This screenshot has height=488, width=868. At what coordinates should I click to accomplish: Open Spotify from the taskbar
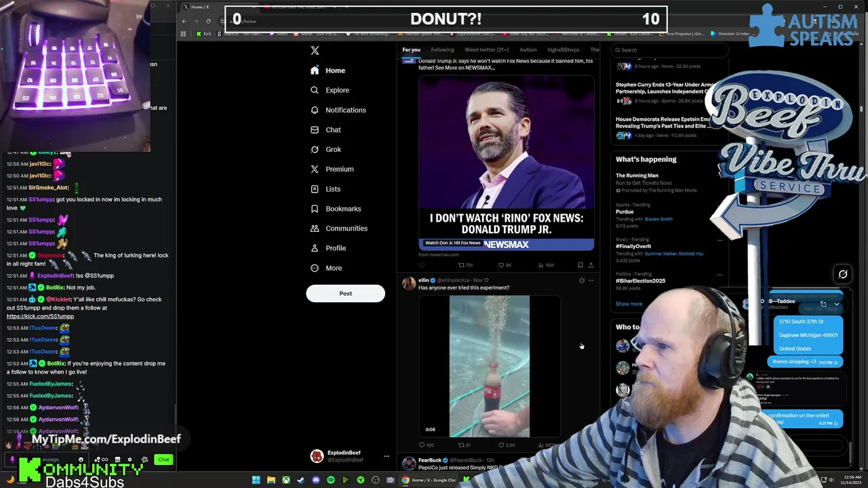point(330,481)
